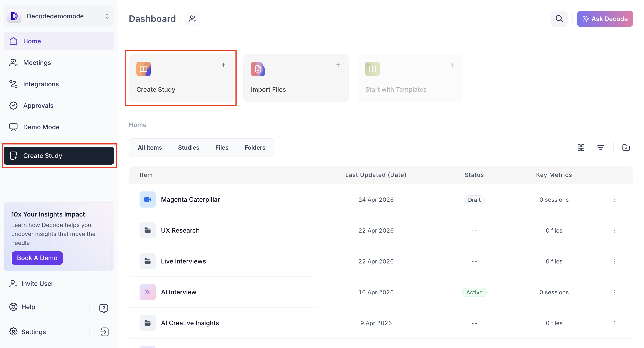Open the help chat bubble icon
This screenshot has width=644, height=348.
click(104, 308)
